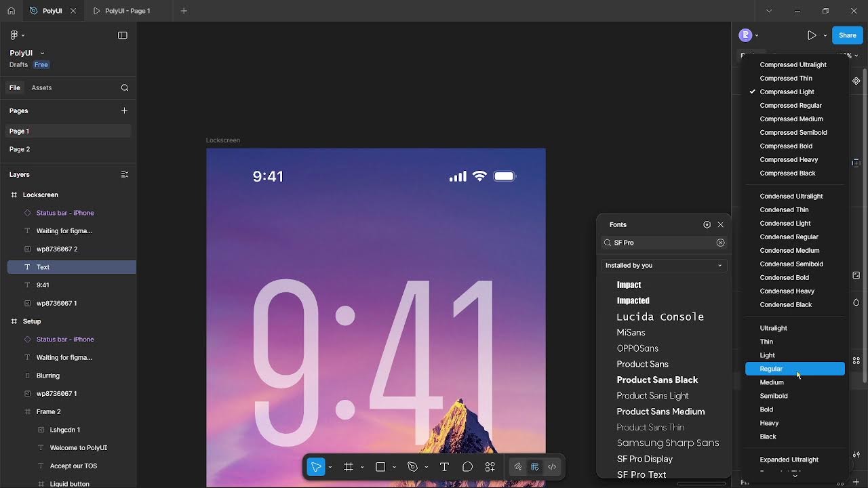
Task: Select the Text tool
Action: (444, 467)
